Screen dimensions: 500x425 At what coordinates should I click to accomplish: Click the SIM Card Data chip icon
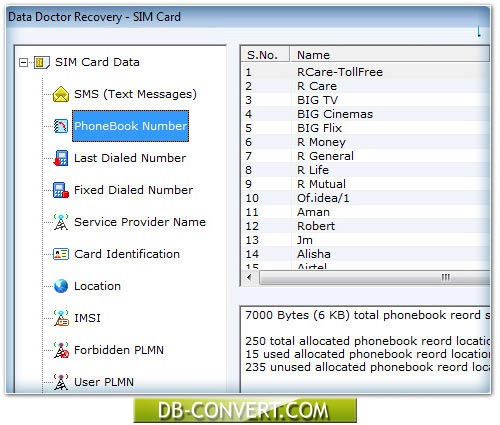pos(42,62)
